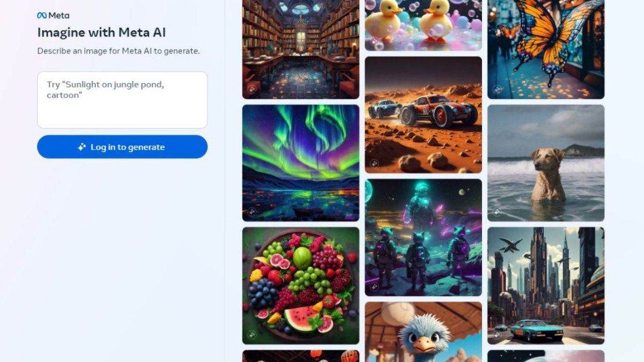Click the image description prompt field
This screenshot has width=644, height=362.
[122, 100]
